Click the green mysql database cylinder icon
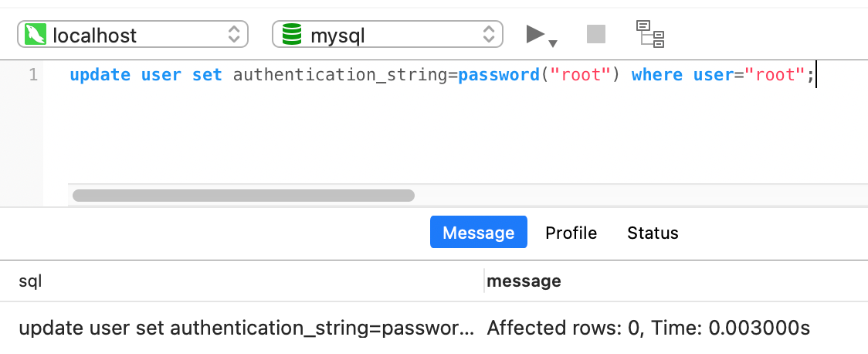868x354 pixels. [292, 34]
